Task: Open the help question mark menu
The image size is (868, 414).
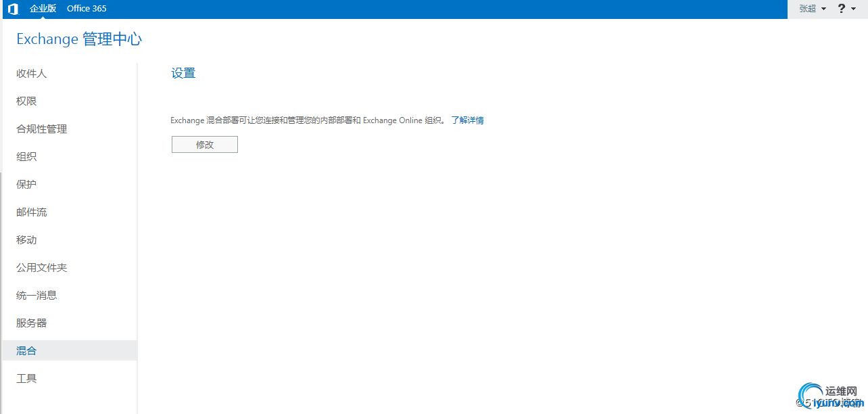Action: (846, 9)
